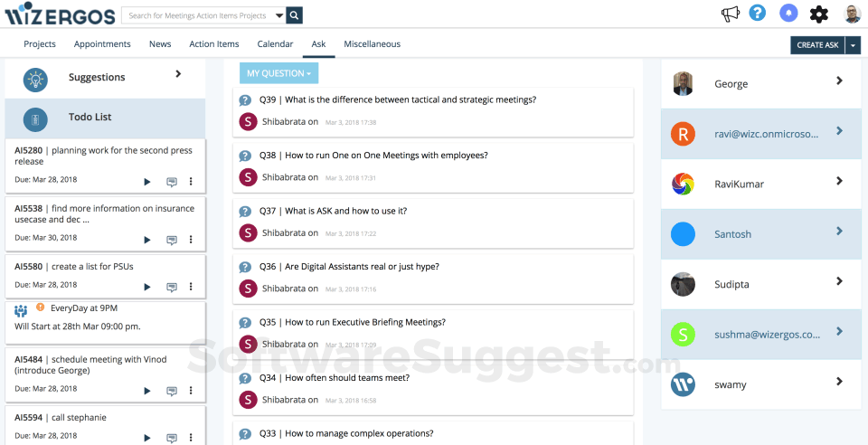Open three-dot menu for AI5580
The height and width of the screenshot is (445, 868).
191,287
